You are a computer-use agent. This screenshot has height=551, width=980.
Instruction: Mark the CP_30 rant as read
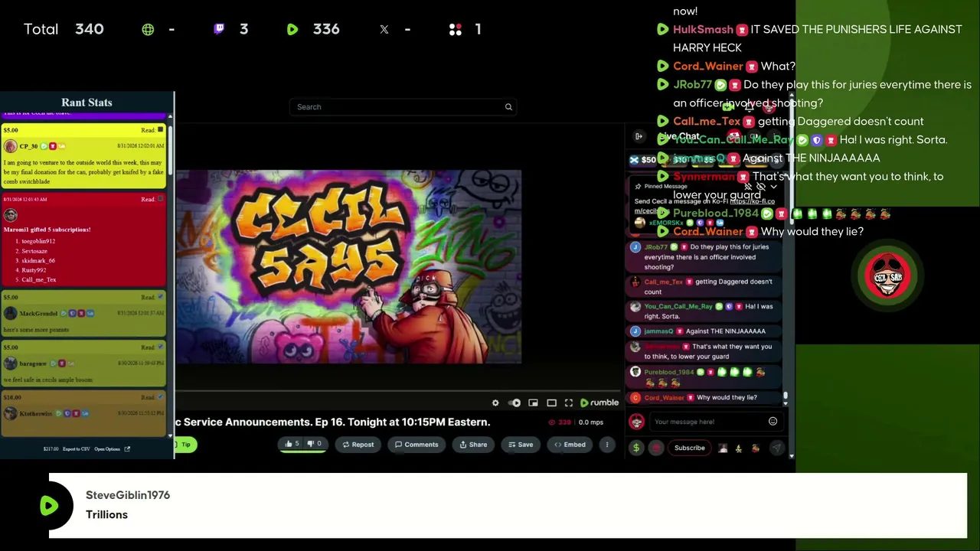[x=160, y=130]
